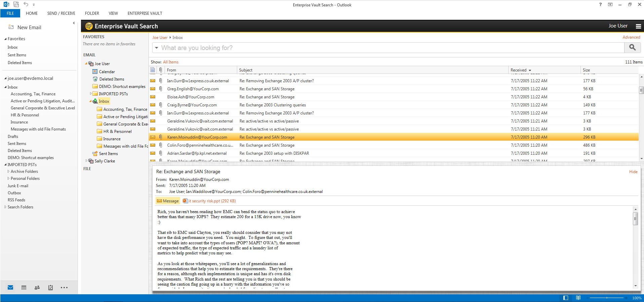
Task: Collapse IMPORTED PSTs in Outlook pane
Action: point(5,165)
